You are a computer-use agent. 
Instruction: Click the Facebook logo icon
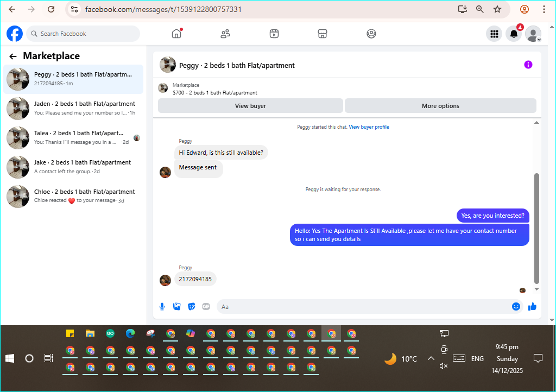click(x=15, y=34)
